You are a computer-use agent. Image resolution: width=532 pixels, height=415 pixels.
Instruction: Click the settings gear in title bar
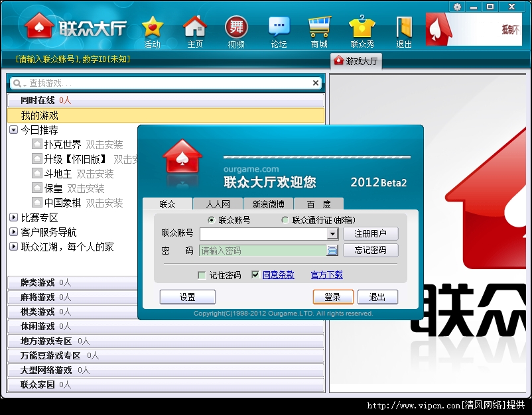click(x=457, y=7)
